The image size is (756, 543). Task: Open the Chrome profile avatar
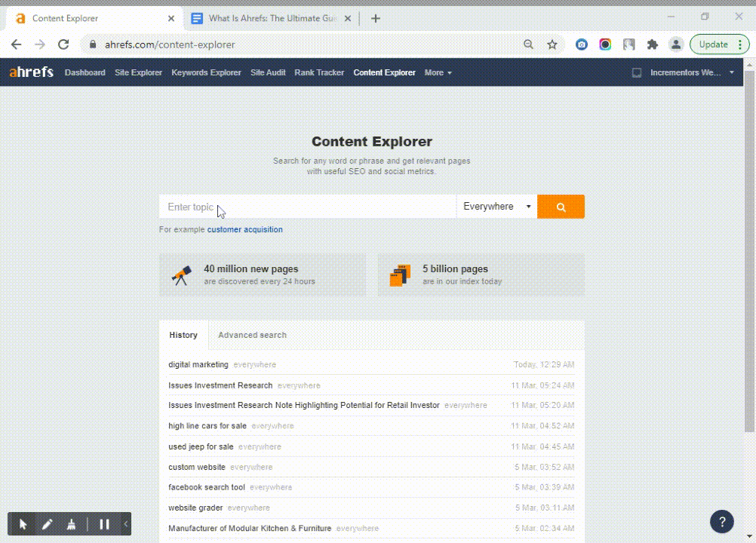coord(676,44)
